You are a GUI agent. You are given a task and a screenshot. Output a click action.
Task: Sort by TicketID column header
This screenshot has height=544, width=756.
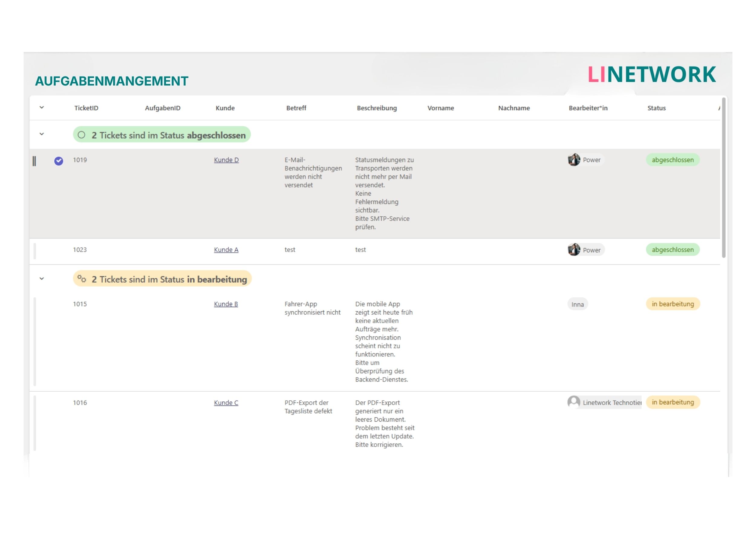coord(86,108)
